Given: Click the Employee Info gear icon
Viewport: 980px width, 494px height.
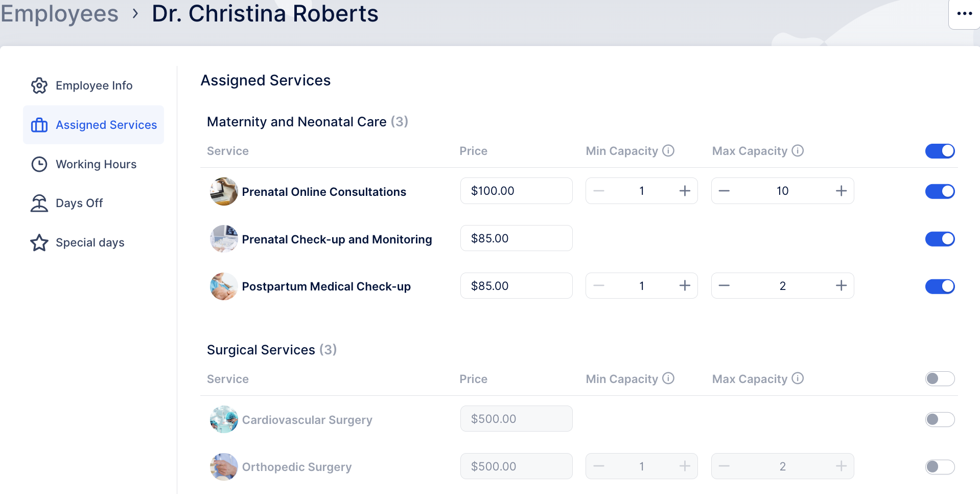Looking at the screenshot, I should 39,86.
